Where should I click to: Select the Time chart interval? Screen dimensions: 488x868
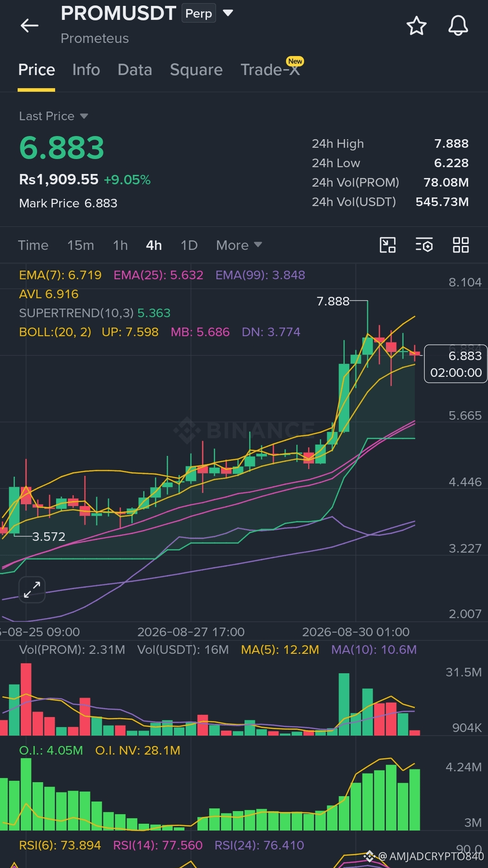coord(33,245)
